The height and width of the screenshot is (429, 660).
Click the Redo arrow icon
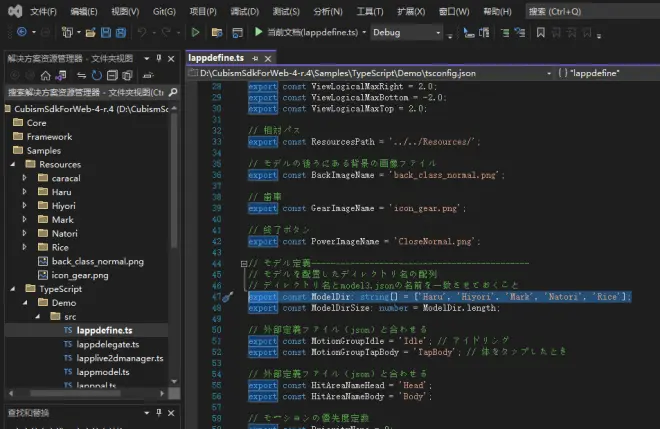(x=167, y=32)
